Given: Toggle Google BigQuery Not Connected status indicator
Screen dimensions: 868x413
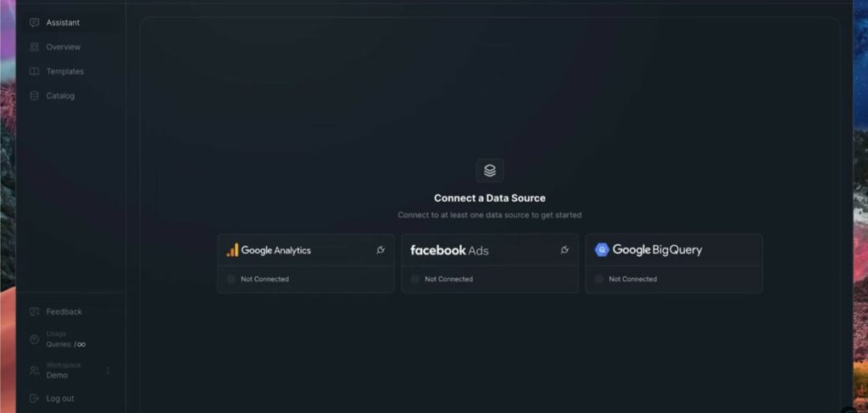Looking at the screenshot, I should pyautogui.click(x=599, y=279).
